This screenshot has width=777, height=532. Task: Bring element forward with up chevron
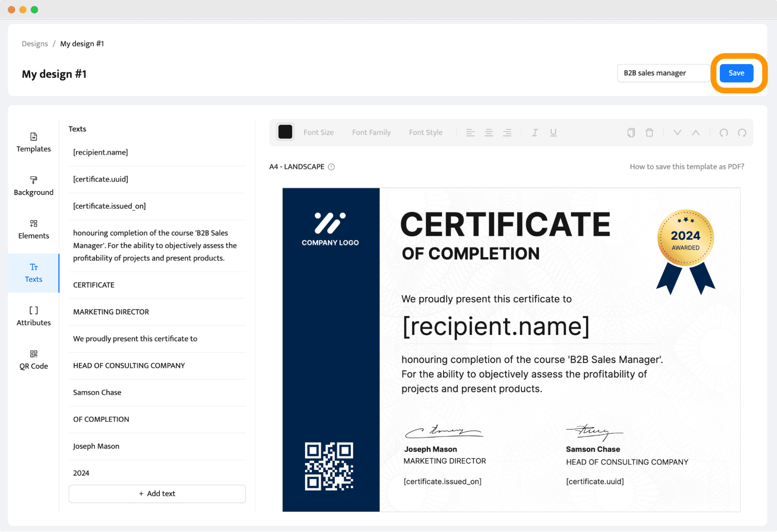[696, 133]
